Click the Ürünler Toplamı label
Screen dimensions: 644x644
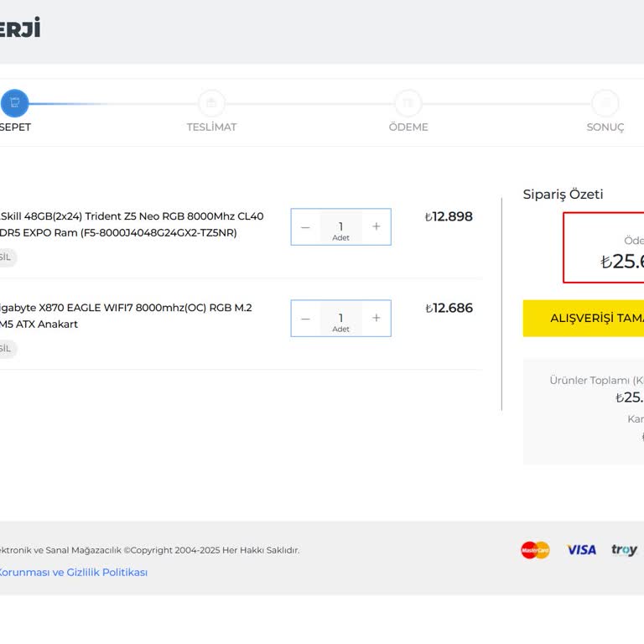click(x=596, y=381)
